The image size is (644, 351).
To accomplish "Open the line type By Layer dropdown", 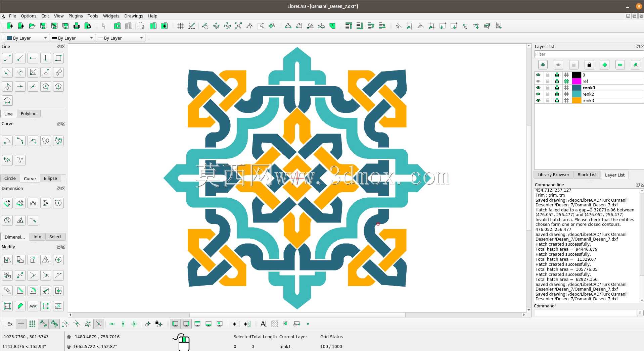I will [x=121, y=38].
